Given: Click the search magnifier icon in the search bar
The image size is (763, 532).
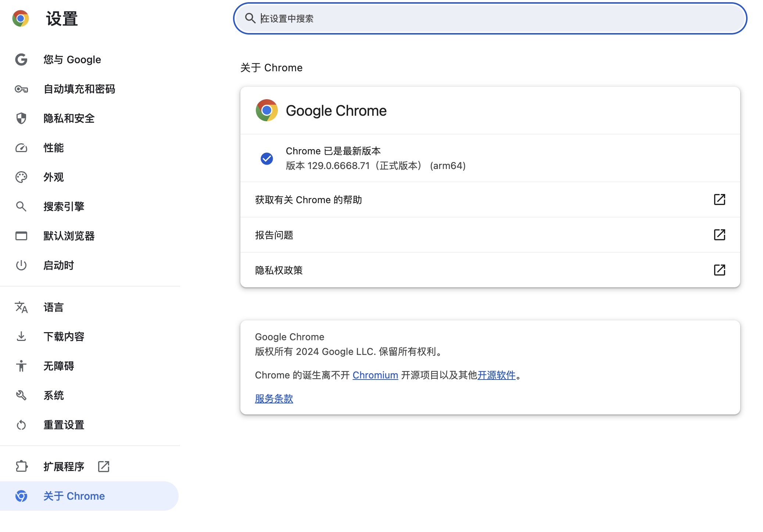Looking at the screenshot, I should pyautogui.click(x=250, y=18).
